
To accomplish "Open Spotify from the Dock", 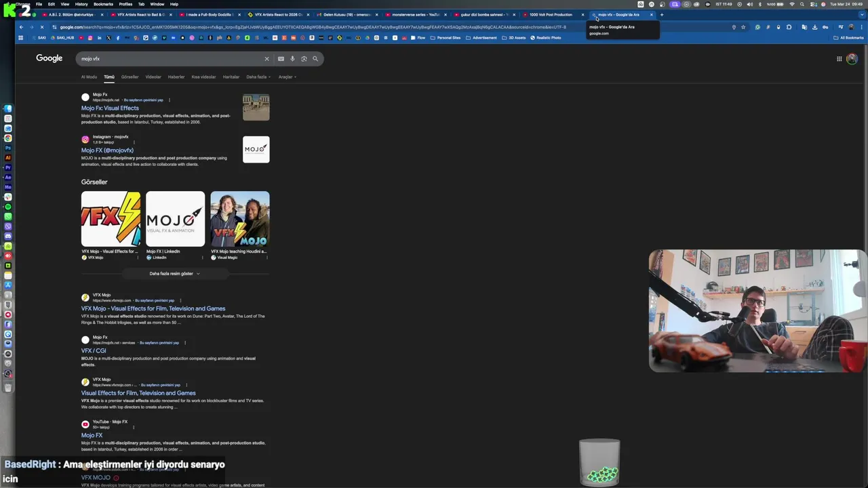I will coord(8,207).
